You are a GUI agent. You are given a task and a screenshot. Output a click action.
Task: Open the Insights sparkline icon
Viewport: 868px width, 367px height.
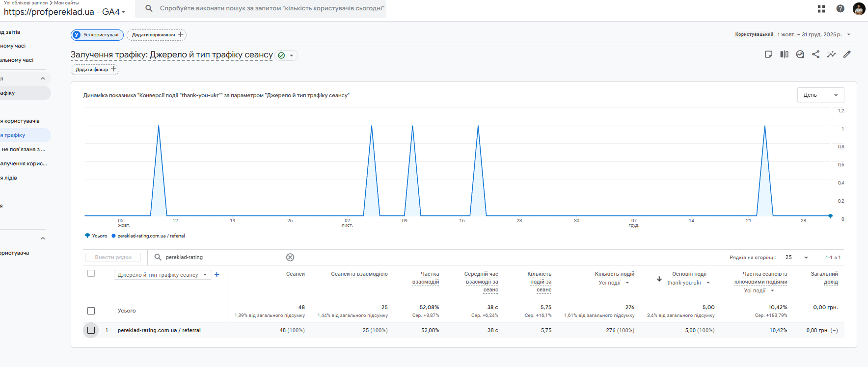831,54
